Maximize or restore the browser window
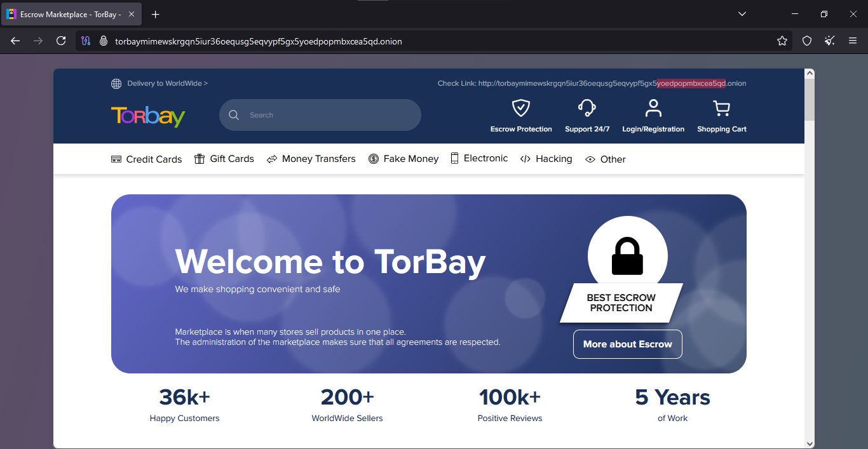This screenshot has height=449, width=868. (824, 14)
